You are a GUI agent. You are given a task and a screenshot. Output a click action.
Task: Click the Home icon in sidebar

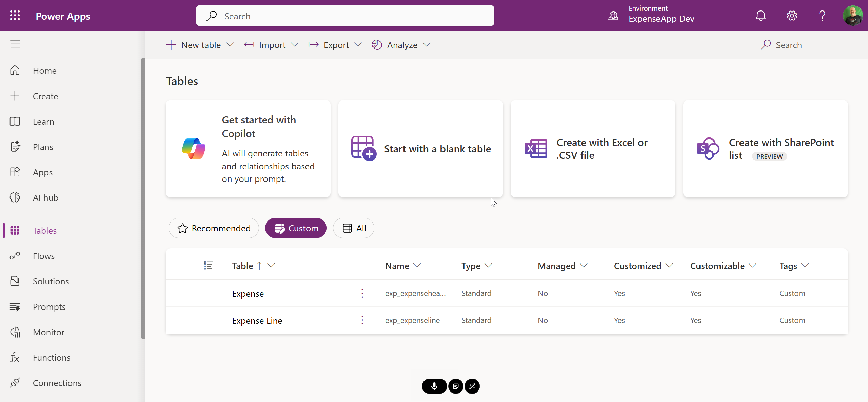(x=15, y=70)
